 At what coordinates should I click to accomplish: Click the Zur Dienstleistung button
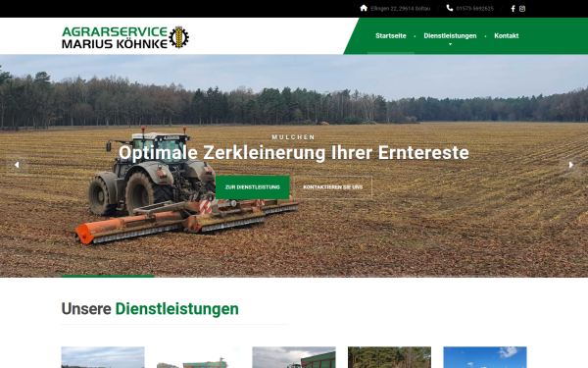(x=253, y=187)
